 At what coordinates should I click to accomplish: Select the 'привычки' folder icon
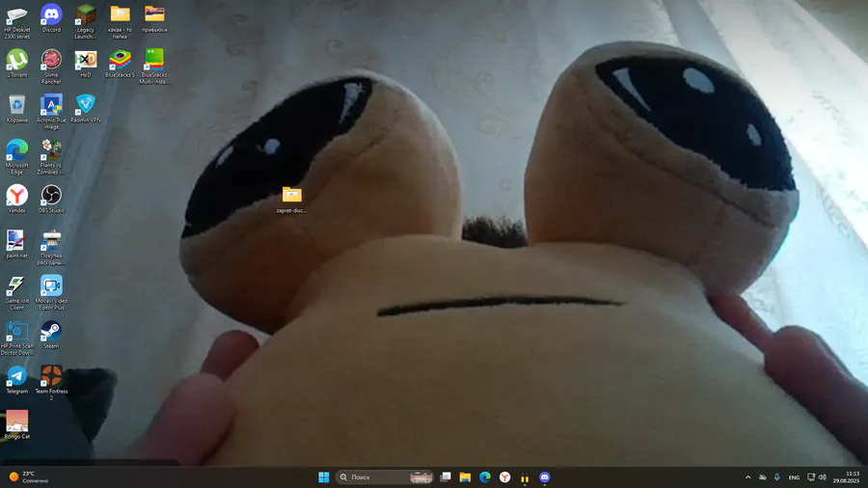point(154,18)
